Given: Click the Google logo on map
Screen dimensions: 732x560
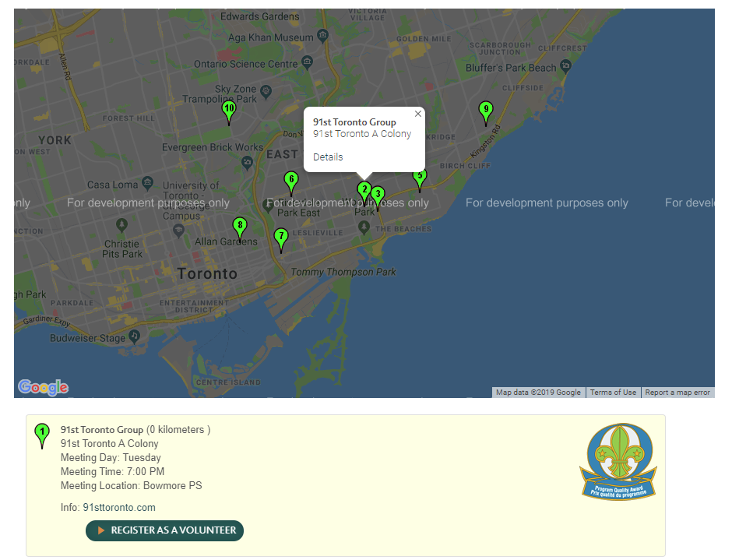Looking at the screenshot, I should click(44, 387).
